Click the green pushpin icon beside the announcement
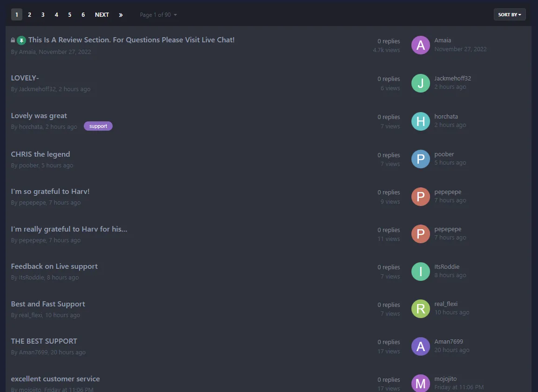This screenshot has width=538, height=392. [x=20, y=40]
